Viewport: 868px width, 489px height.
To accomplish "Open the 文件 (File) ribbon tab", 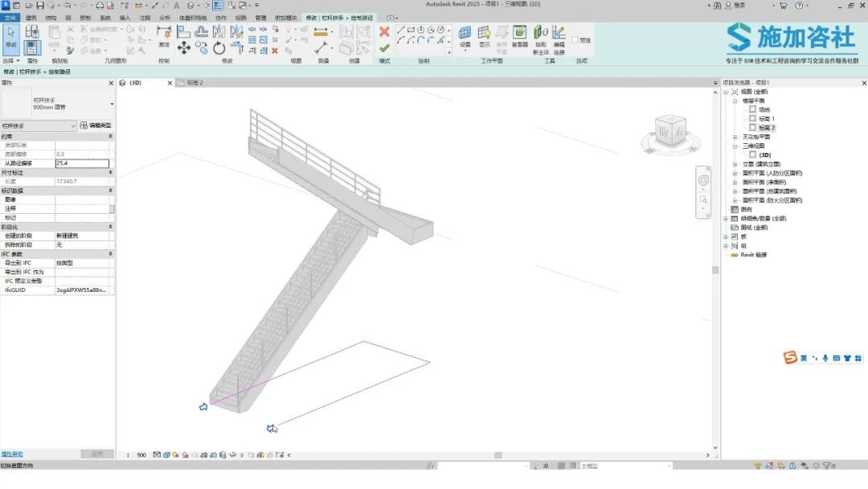I will pos(10,18).
